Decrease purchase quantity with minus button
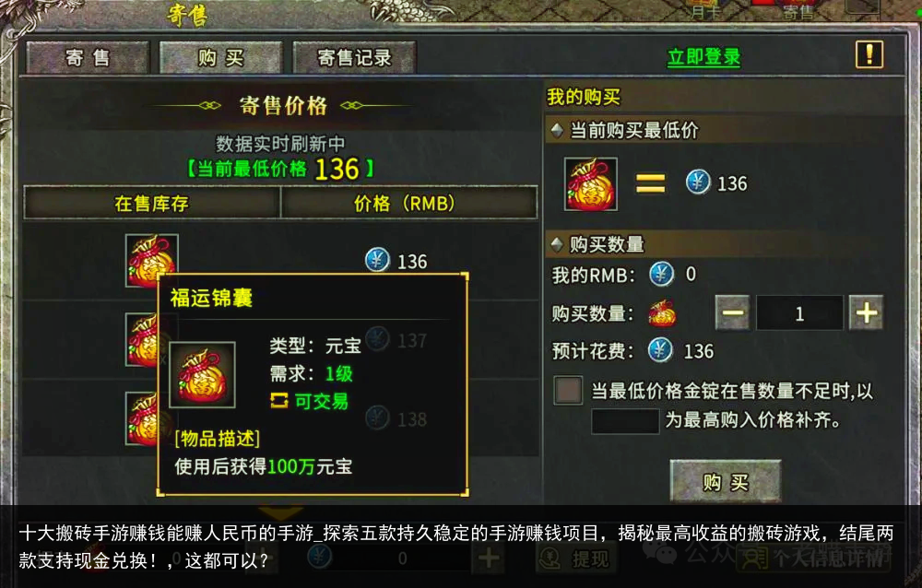 pyautogui.click(x=732, y=312)
